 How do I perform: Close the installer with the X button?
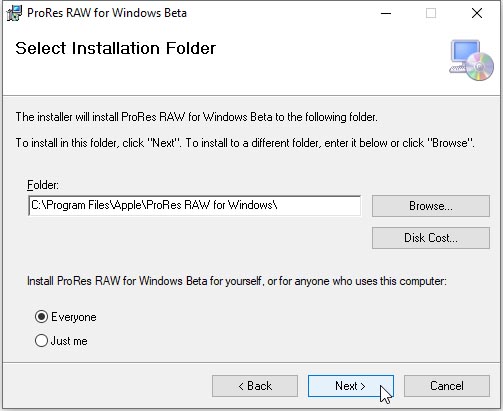click(x=477, y=13)
